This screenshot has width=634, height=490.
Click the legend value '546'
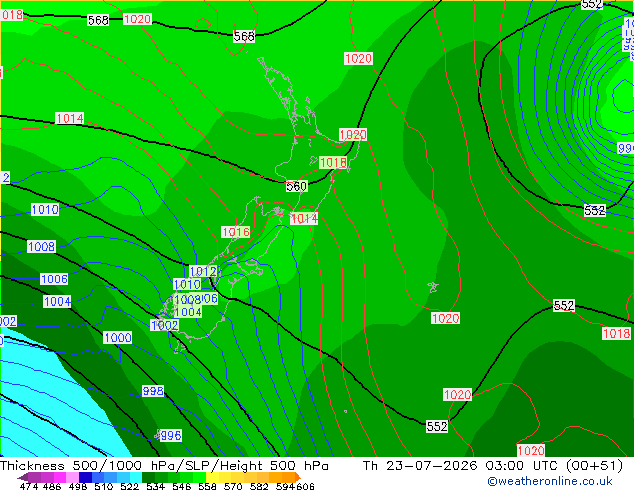click(181, 486)
